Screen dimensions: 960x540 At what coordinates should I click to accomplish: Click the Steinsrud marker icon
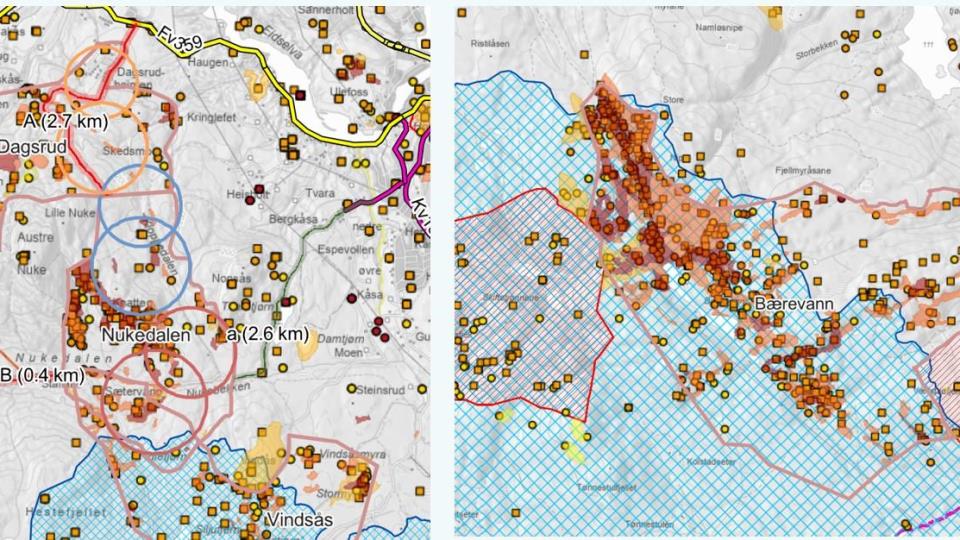pos(352,389)
